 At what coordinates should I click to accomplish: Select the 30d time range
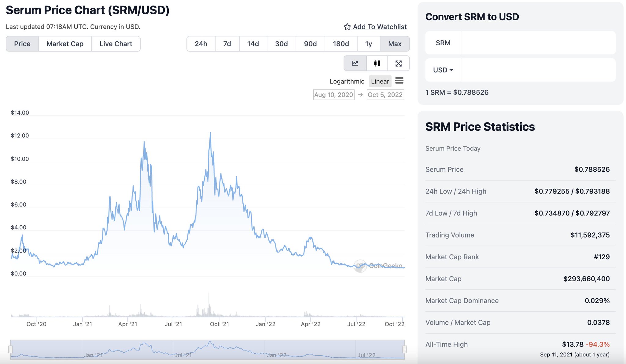282,44
